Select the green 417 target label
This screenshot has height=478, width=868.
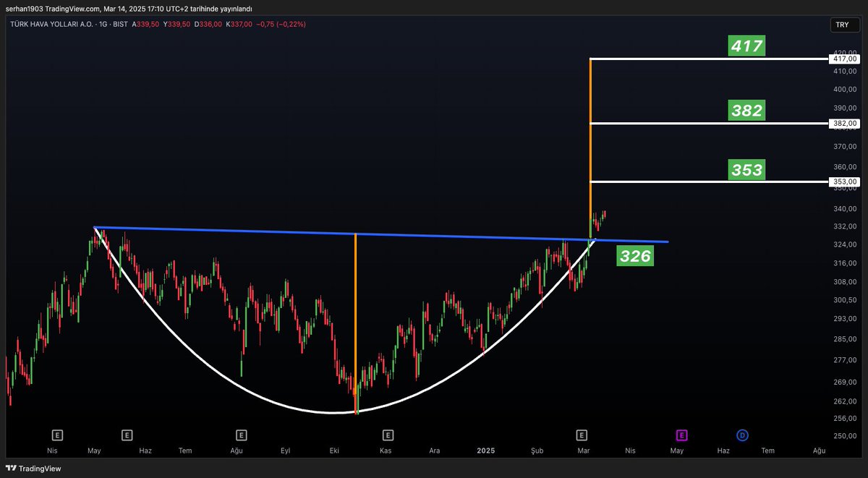coord(746,47)
